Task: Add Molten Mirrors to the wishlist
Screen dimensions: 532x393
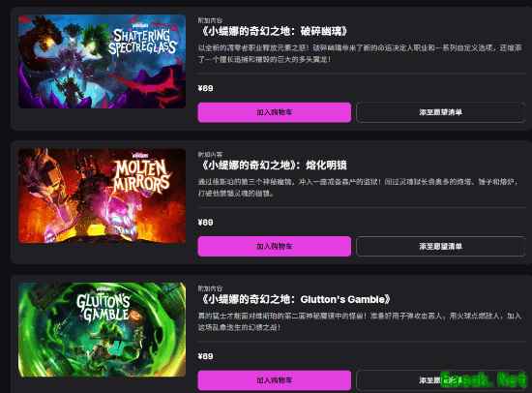Action: (x=440, y=246)
